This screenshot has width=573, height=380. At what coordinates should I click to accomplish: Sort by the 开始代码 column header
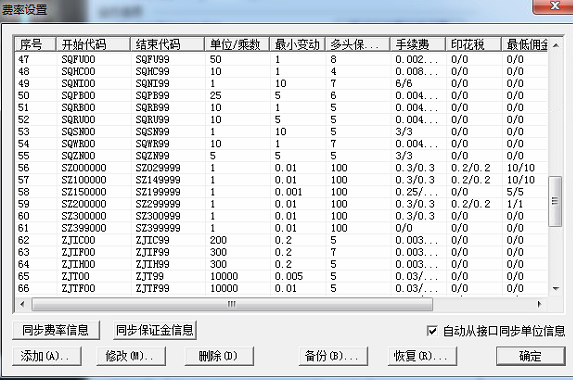(93, 45)
